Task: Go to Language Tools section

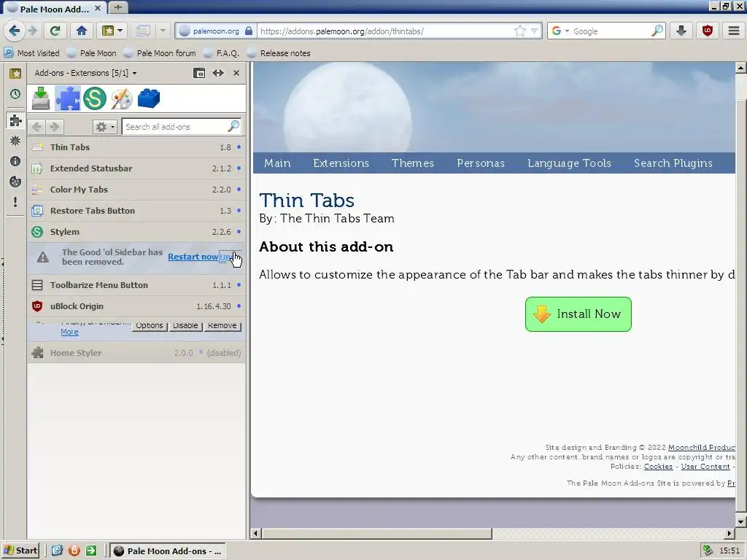Action: pyautogui.click(x=569, y=163)
